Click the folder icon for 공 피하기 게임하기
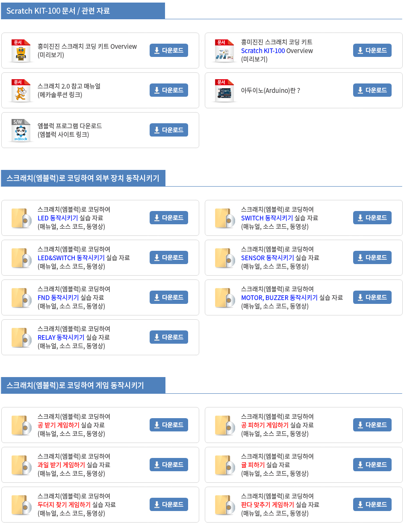This screenshot has width=404, height=532. (225, 425)
